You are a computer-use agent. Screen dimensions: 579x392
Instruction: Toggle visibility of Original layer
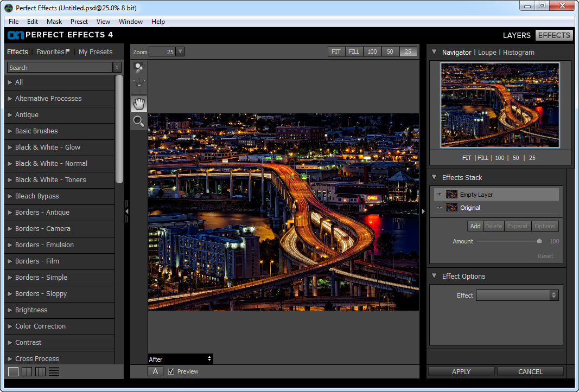coord(439,208)
